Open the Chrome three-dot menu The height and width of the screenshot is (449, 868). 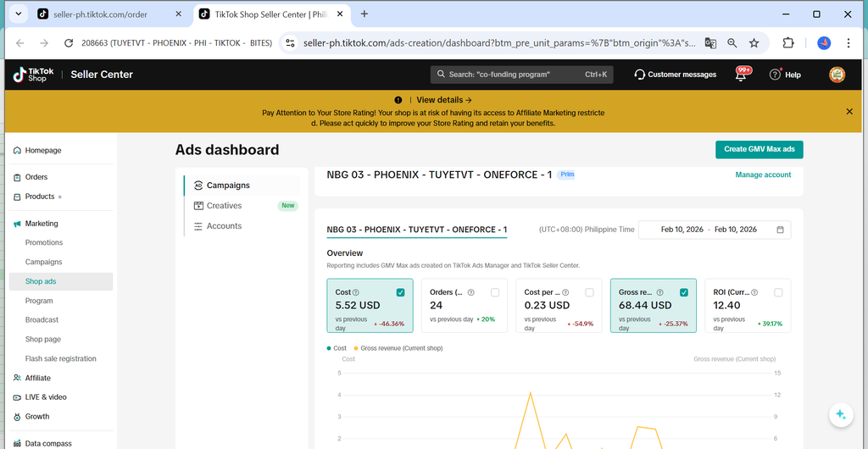849,43
